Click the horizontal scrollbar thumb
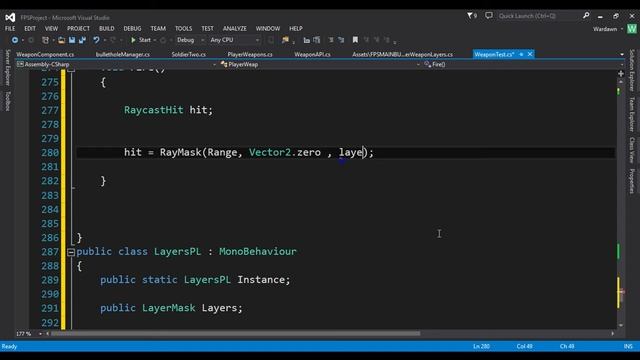Image resolution: width=640 pixels, height=360 pixels. (x=236, y=333)
